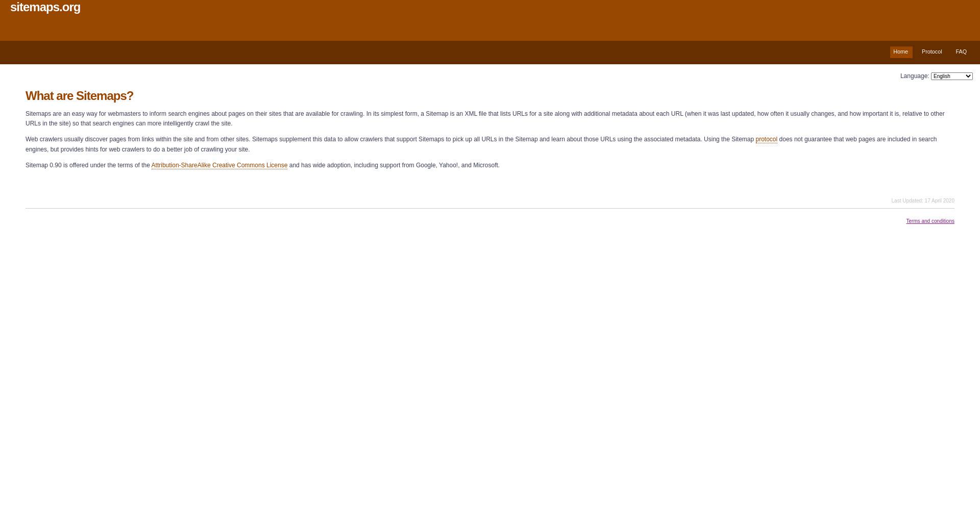980x509 pixels.
Task: Open the Terms and conditions link
Action: (x=930, y=221)
